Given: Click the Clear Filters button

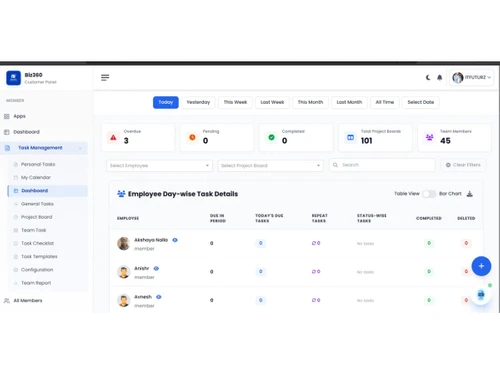Looking at the screenshot, I should [x=463, y=165].
